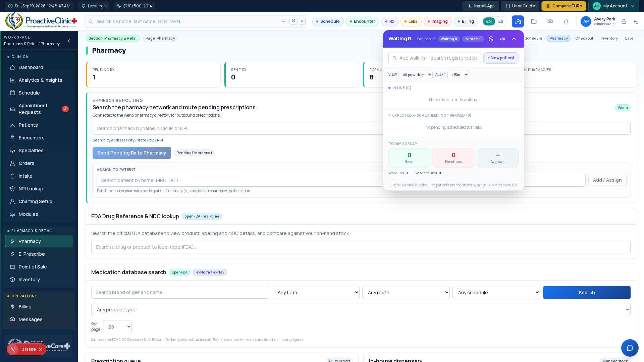
Task: Open Messages in sidebar
Action: click(39, 319)
